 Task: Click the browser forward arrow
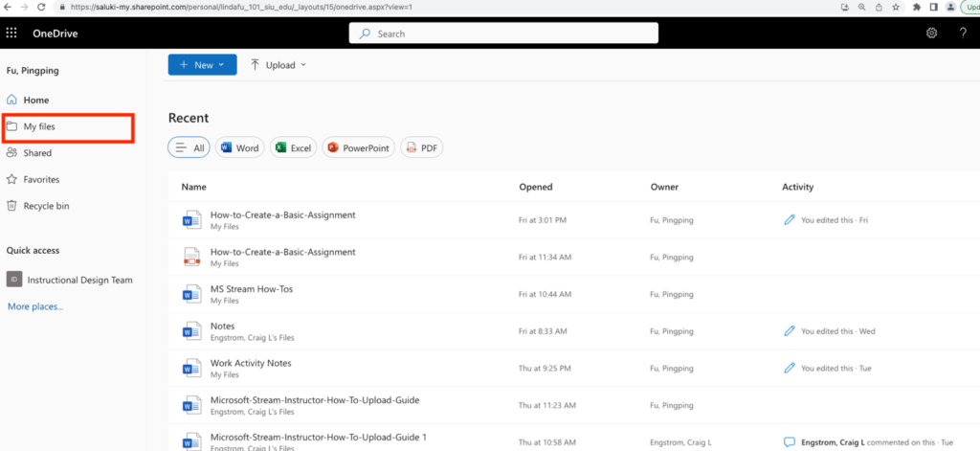tap(24, 7)
